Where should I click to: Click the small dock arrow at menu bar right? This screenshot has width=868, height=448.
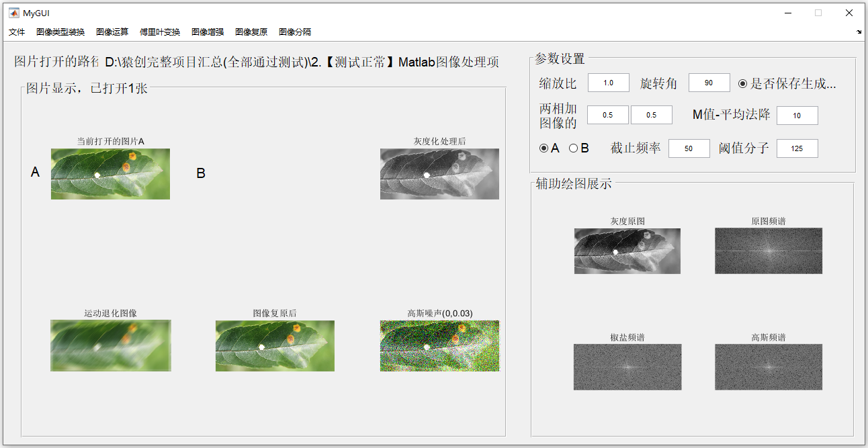[x=859, y=32]
